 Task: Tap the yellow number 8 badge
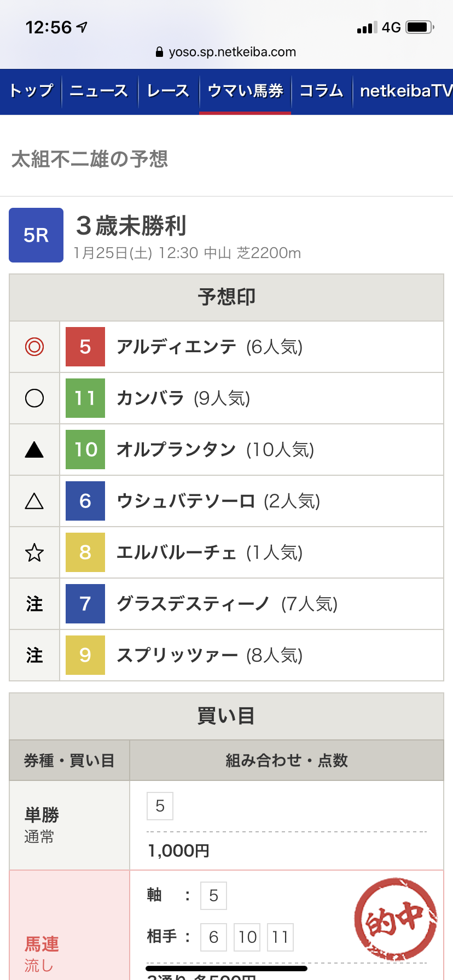(85, 552)
